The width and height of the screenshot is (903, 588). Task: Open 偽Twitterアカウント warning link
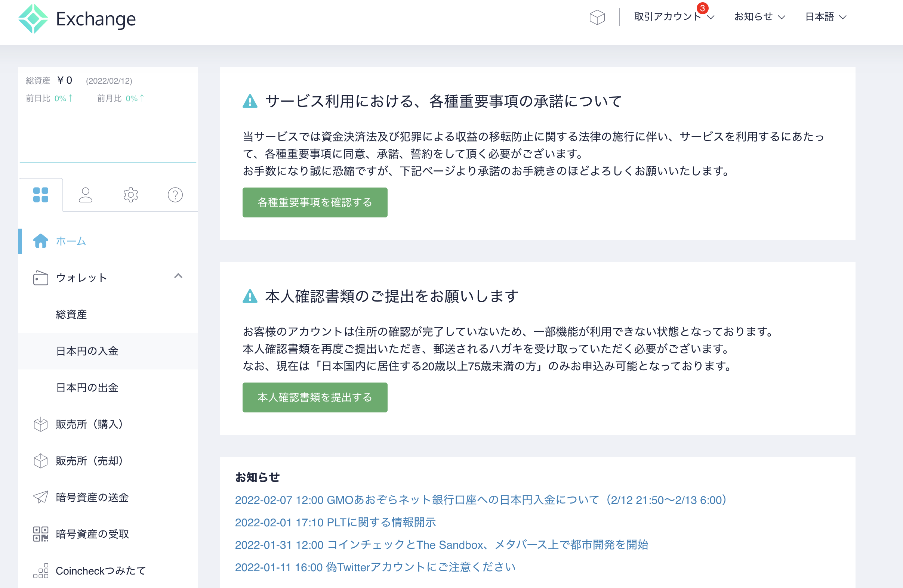click(x=375, y=567)
